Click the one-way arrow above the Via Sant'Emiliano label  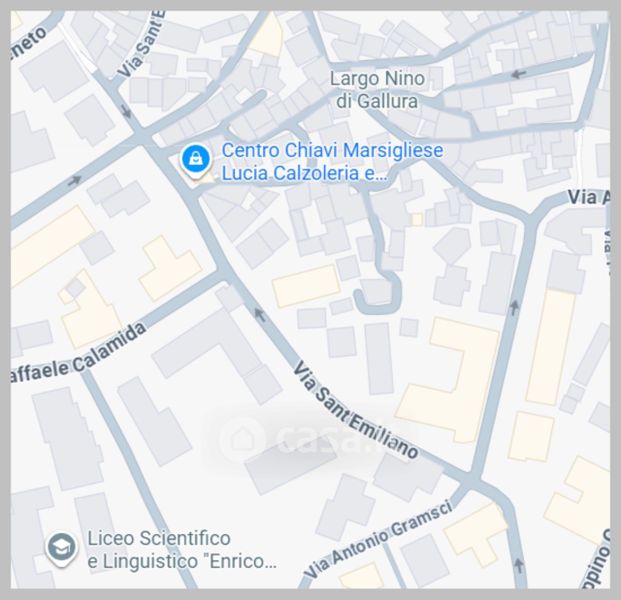pyautogui.click(x=259, y=315)
